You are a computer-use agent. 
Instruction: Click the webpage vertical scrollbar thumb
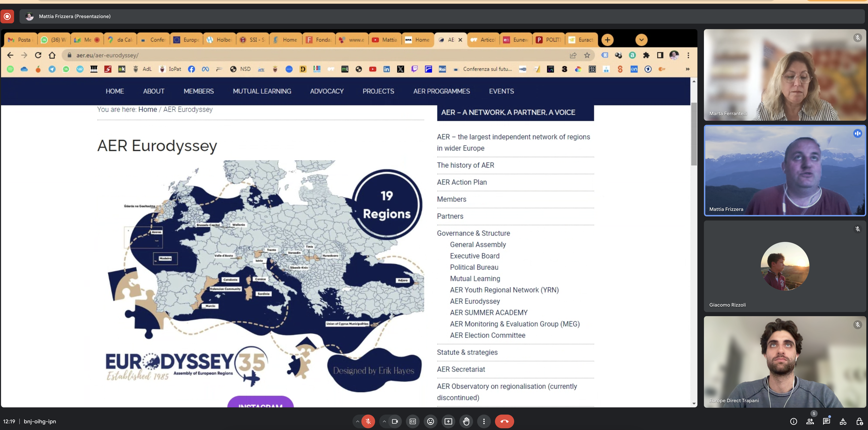694,134
